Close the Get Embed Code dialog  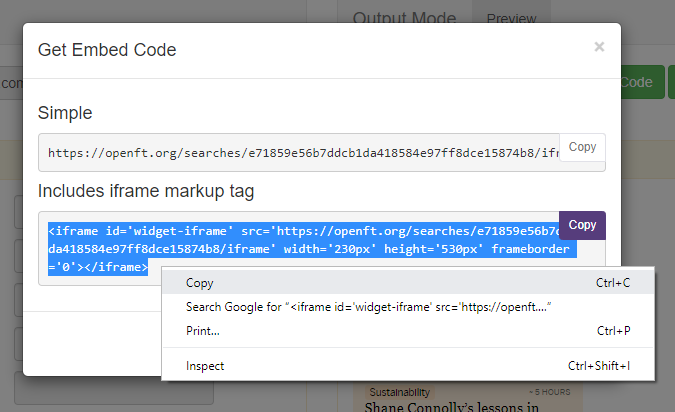point(599,46)
